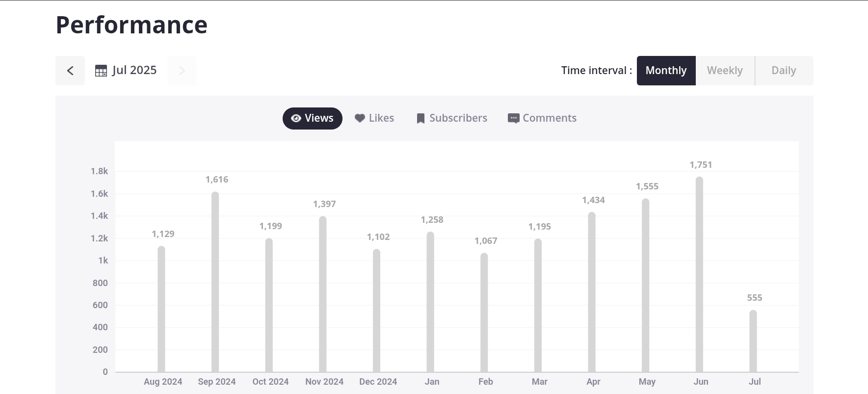Click the next month arrow button

[182, 71]
